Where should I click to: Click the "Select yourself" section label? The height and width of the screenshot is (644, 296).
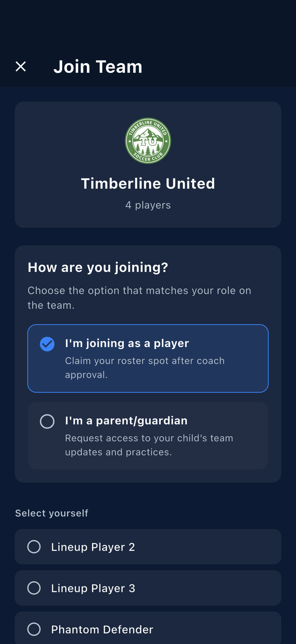[x=51, y=513]
